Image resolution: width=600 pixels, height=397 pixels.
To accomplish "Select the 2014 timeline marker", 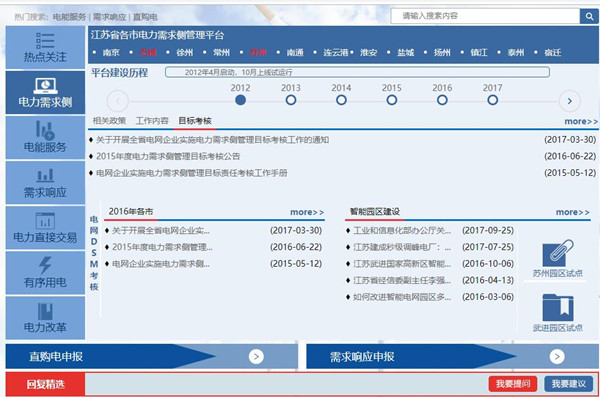I will tap(341, 100).
